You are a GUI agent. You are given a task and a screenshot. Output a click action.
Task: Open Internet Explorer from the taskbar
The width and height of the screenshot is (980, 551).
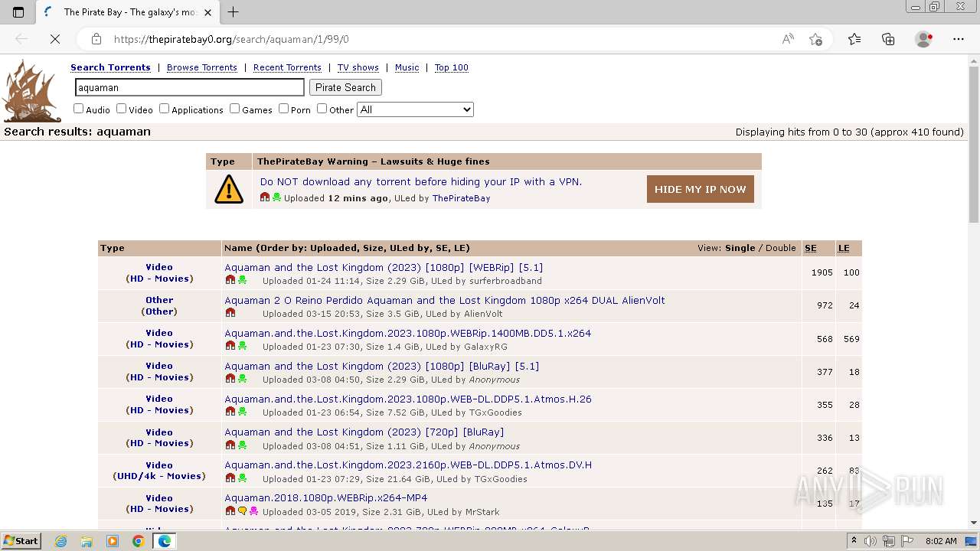[61, 541]
